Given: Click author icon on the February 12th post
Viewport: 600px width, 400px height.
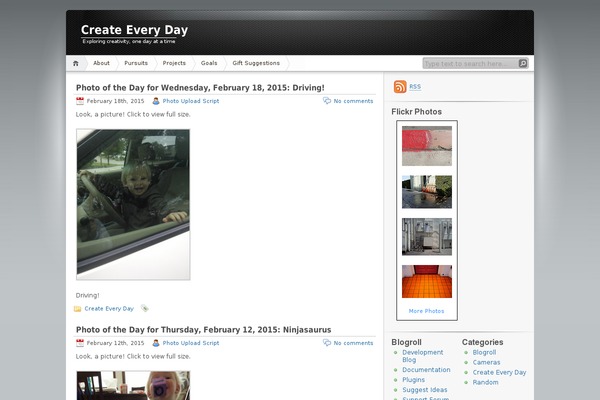Looking at the screenshot, I should pyautogui.click(x=156, y=343).
